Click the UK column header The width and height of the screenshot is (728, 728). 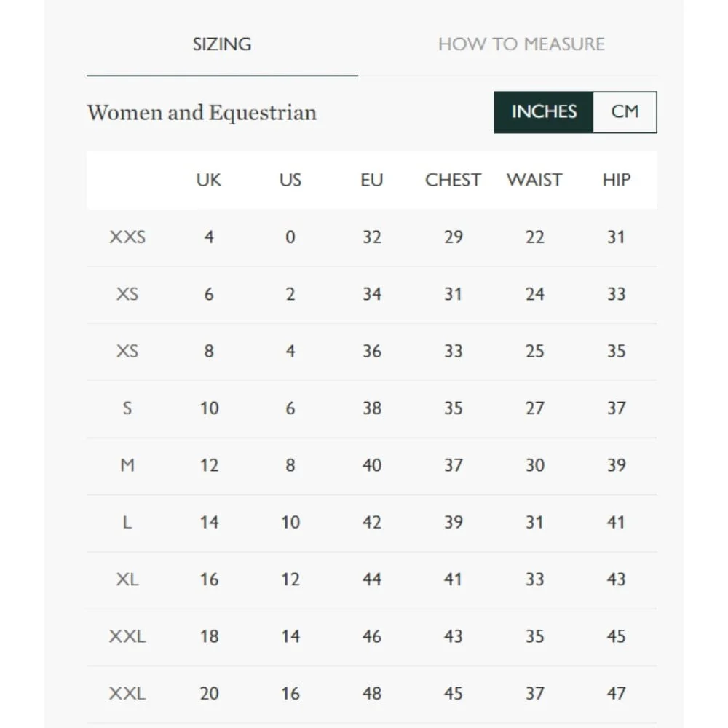[x=208, y=180]
